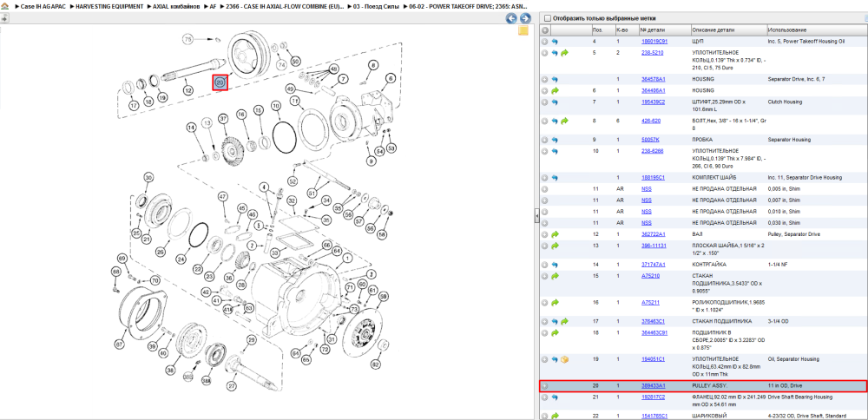Collapse the parts list panel via splitter handle

[x=536, y=216]
